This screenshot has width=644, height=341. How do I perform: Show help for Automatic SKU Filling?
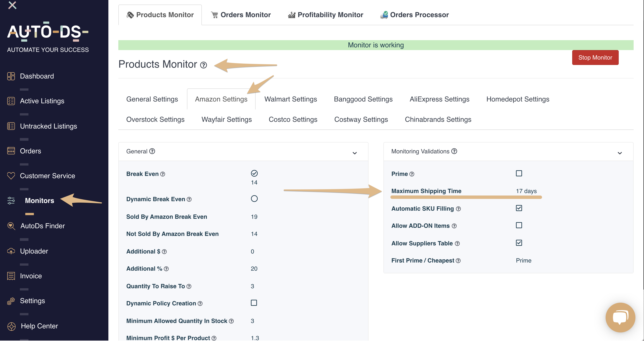coord(458,209)
